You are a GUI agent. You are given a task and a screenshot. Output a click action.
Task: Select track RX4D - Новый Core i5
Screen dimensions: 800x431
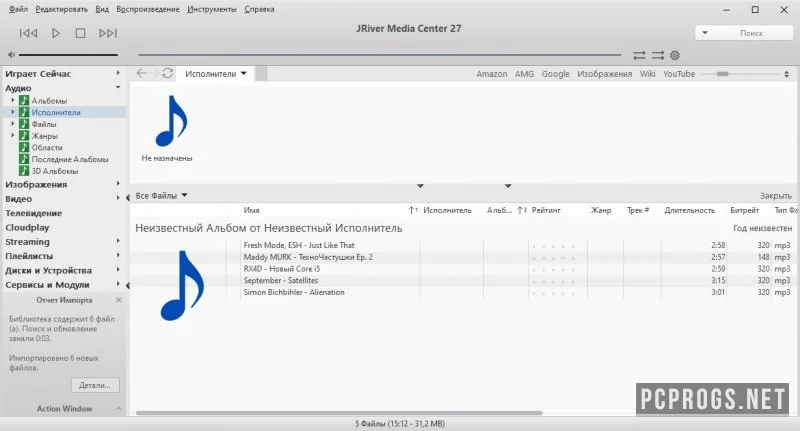click(x=282, y=269)
